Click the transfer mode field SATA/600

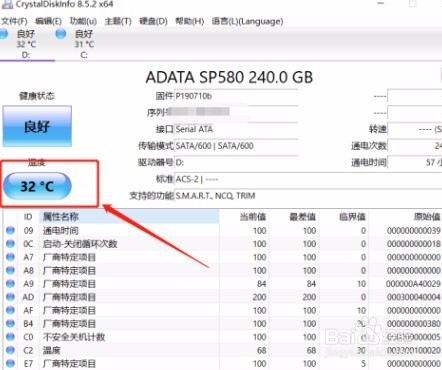pos(236,146)
